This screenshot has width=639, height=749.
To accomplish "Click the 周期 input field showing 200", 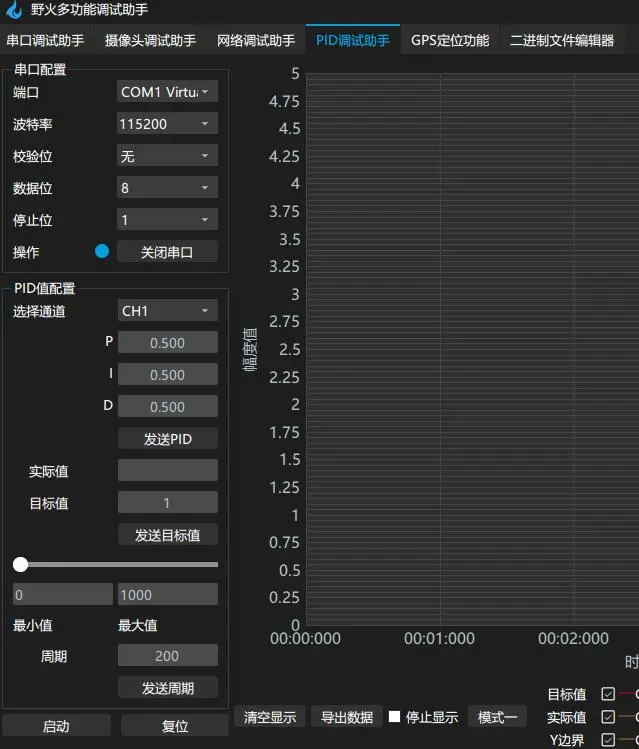I will [167, 656].
